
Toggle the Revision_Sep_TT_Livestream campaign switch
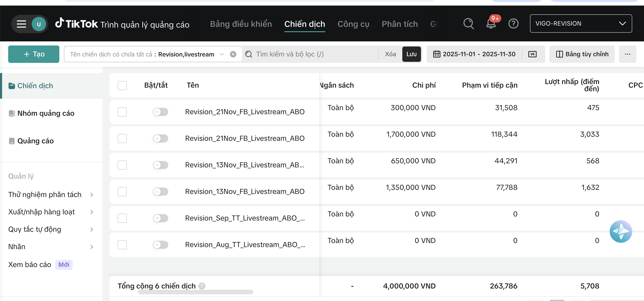160,218
